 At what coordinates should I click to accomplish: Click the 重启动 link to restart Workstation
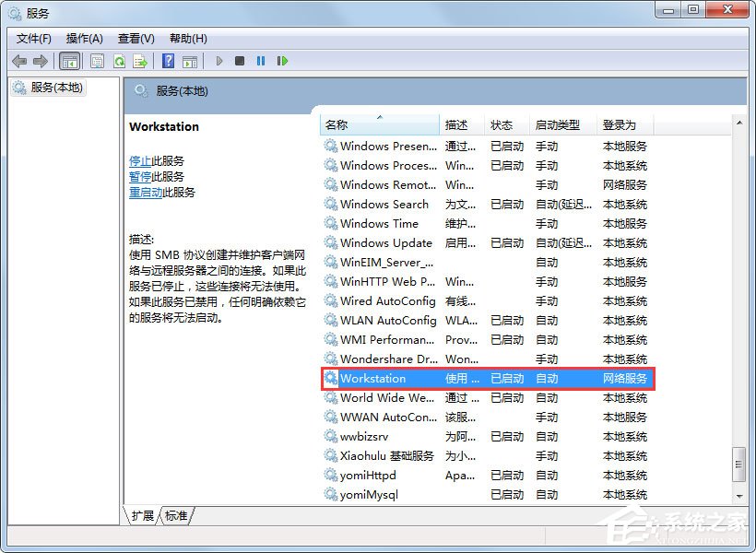pyautogui.click(x=145, y=192)
